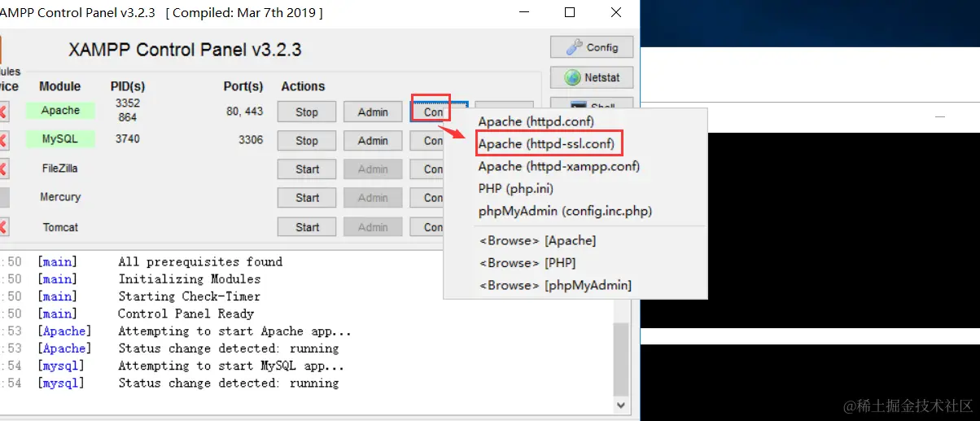Stop the Apache module
Viewport: 980px width, 421px height.
click(307, 112)
